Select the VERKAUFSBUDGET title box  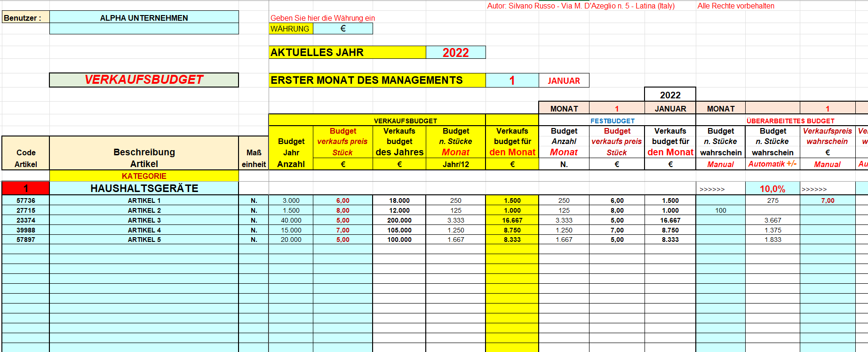144,80
